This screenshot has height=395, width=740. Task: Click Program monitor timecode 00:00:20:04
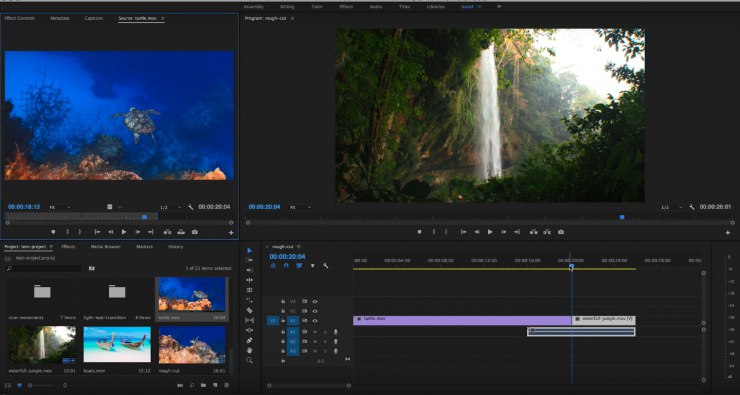coord(264,207)
